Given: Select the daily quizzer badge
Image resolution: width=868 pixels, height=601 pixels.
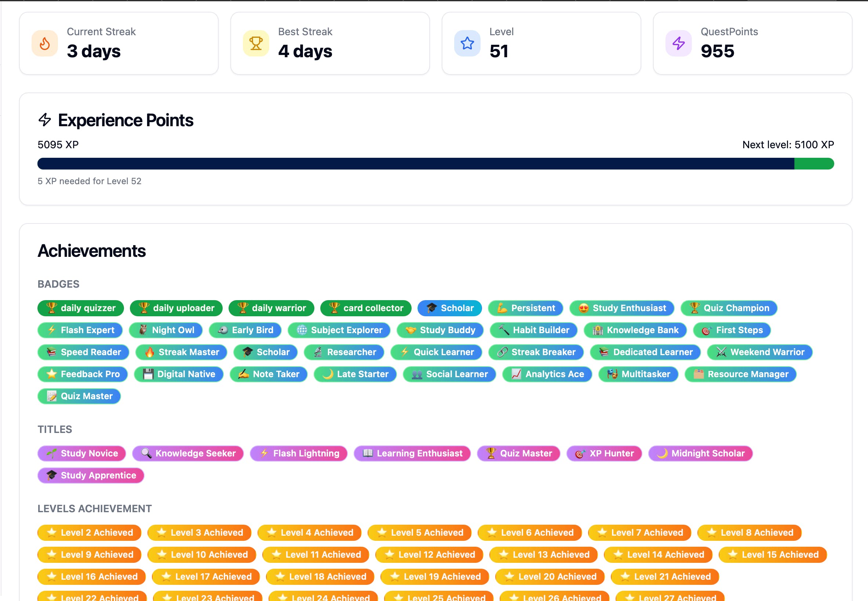Looking at the screenshot, I should tap(81, 308).
